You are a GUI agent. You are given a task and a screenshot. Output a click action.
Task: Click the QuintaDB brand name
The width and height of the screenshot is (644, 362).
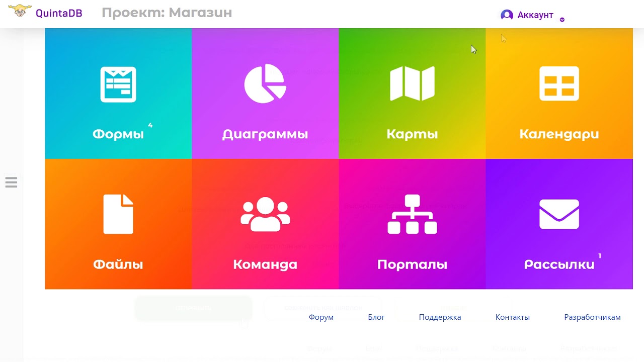tap(59, 13)
